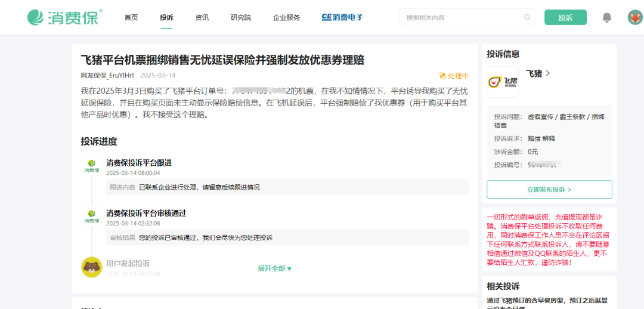The image size is (644, 309).
Task: Click the 消费保 icon beside 审核通过
Action: 92,217
